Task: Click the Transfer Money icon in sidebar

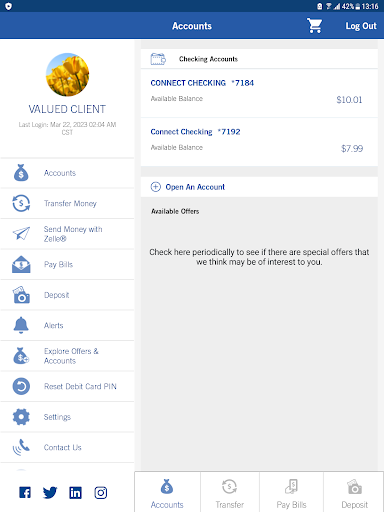Action: 21,203
